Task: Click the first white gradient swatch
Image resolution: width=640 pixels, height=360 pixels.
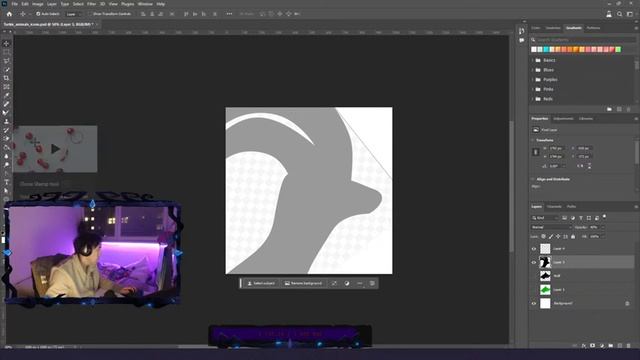Action: tap(533, 49)
